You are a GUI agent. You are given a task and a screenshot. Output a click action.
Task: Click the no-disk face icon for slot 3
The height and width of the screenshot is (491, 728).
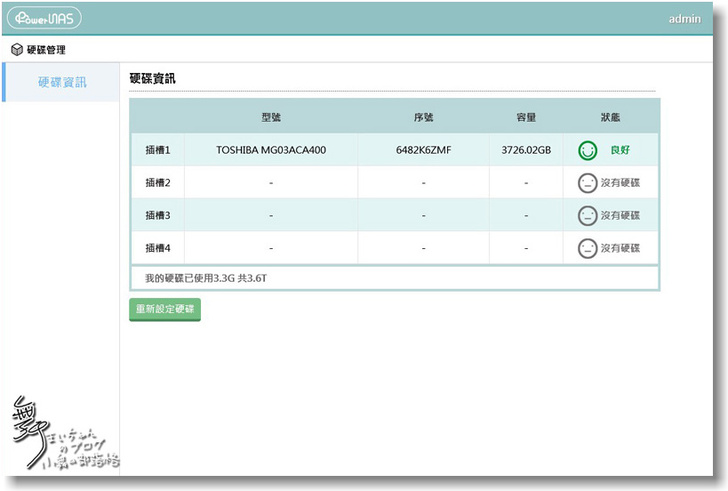click(x=587, y=215)
